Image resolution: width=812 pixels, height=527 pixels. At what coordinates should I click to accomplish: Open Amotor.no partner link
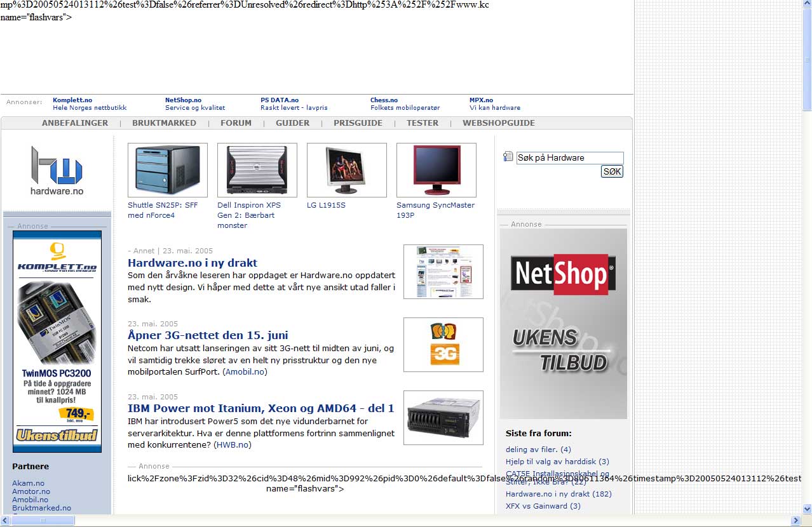click(x=31, y=491)
